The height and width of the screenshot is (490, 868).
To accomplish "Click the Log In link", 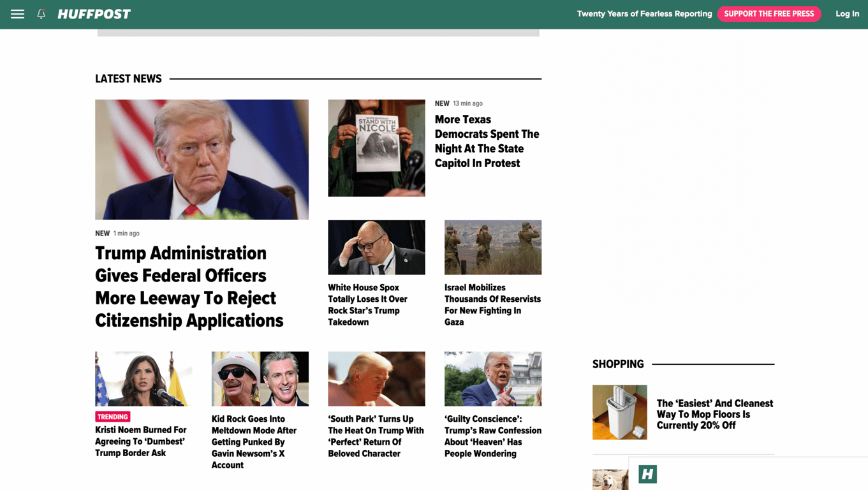I will (847, 13).
